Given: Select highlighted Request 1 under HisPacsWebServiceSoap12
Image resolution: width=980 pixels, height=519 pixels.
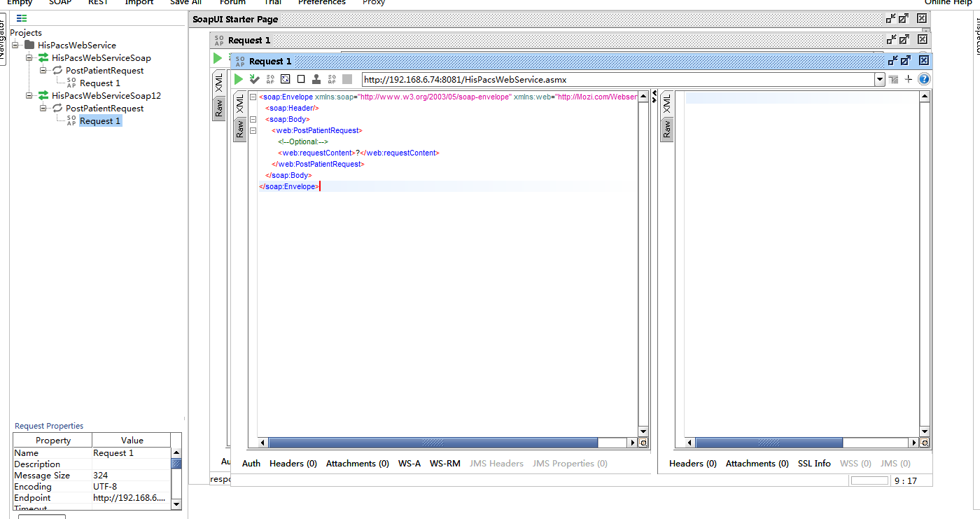Looking at the screenshot, I should tap(100, 120).
